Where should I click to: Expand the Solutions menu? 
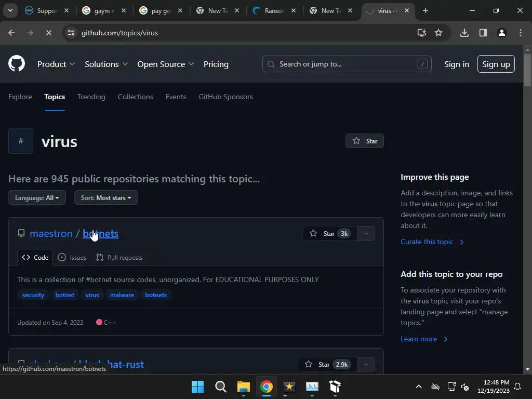(106, 64)
